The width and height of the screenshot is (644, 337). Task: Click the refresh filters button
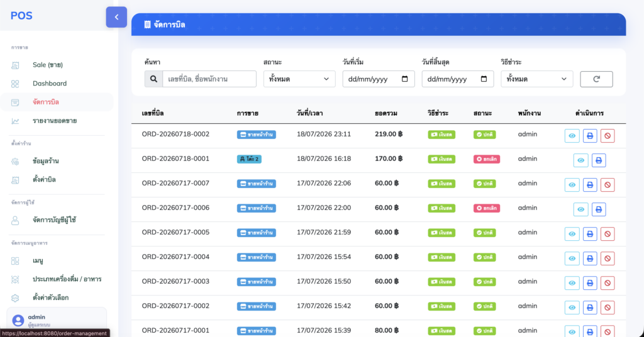pos(596,79)
